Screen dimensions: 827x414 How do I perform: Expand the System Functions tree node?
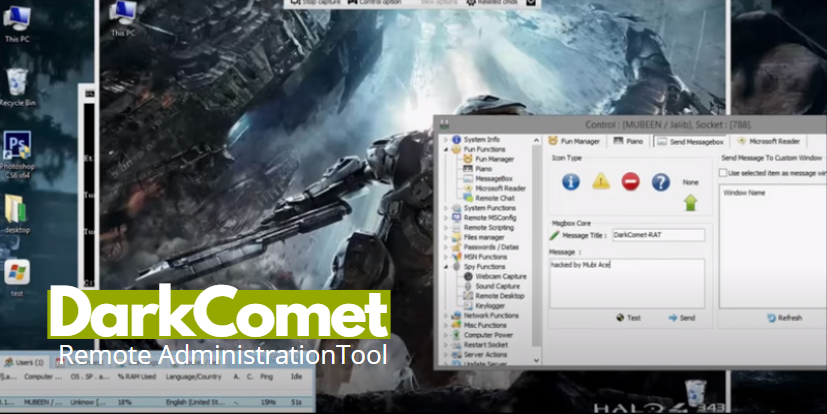(446, 208)
